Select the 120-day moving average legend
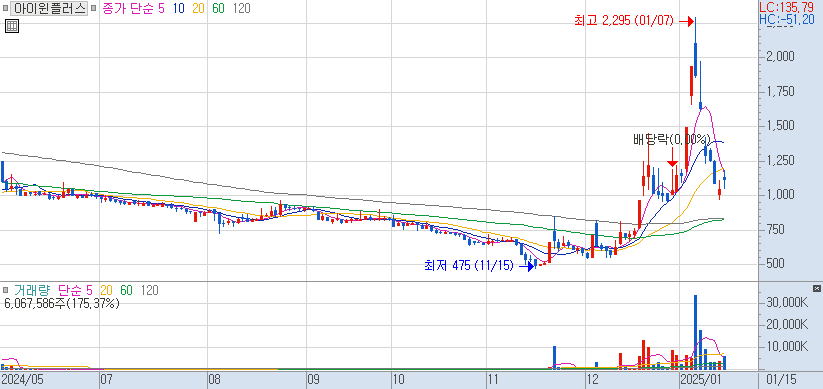 pos(241,8)
